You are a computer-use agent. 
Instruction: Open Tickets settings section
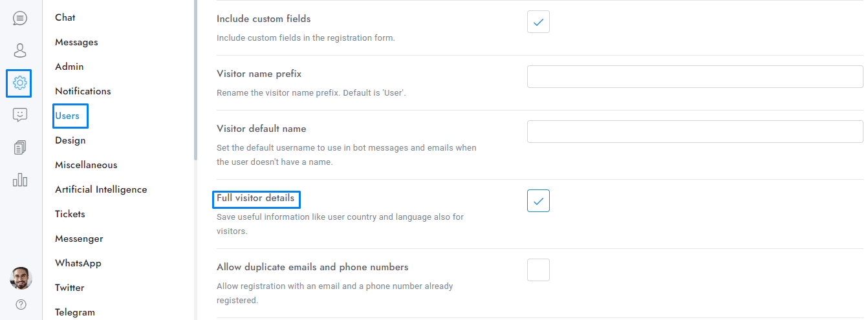(x=70, y=214)
